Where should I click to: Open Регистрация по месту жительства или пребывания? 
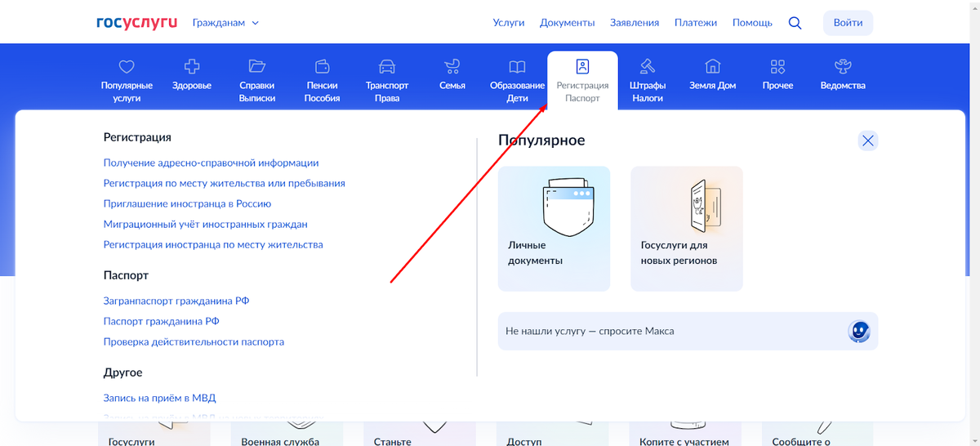tap(224, 183)
